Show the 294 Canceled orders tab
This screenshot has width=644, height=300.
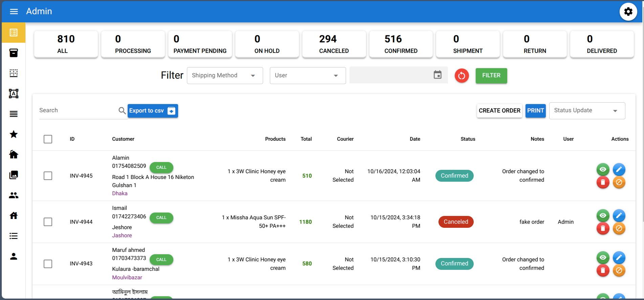tap(334, 44)
